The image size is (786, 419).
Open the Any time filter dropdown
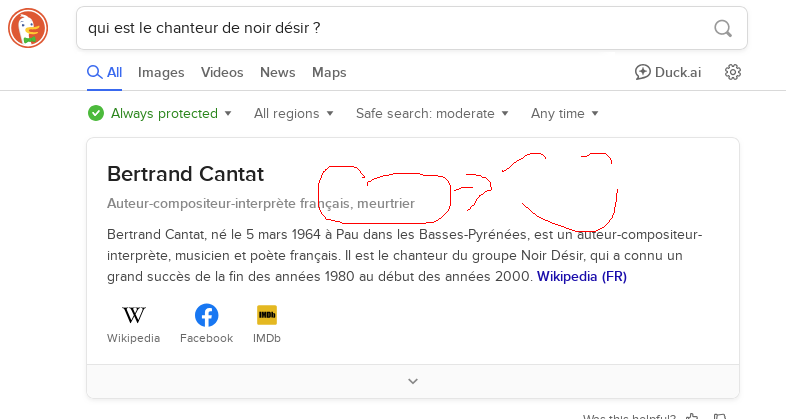[x=564, y=113]
